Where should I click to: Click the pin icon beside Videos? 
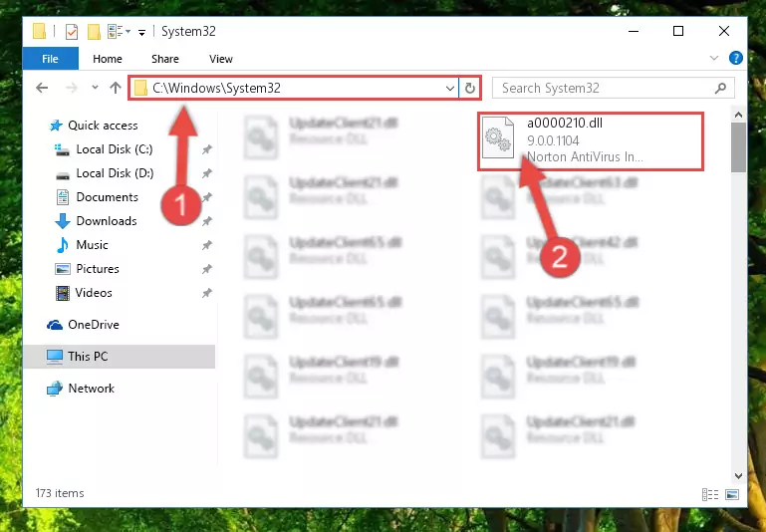tap(207, 293)
